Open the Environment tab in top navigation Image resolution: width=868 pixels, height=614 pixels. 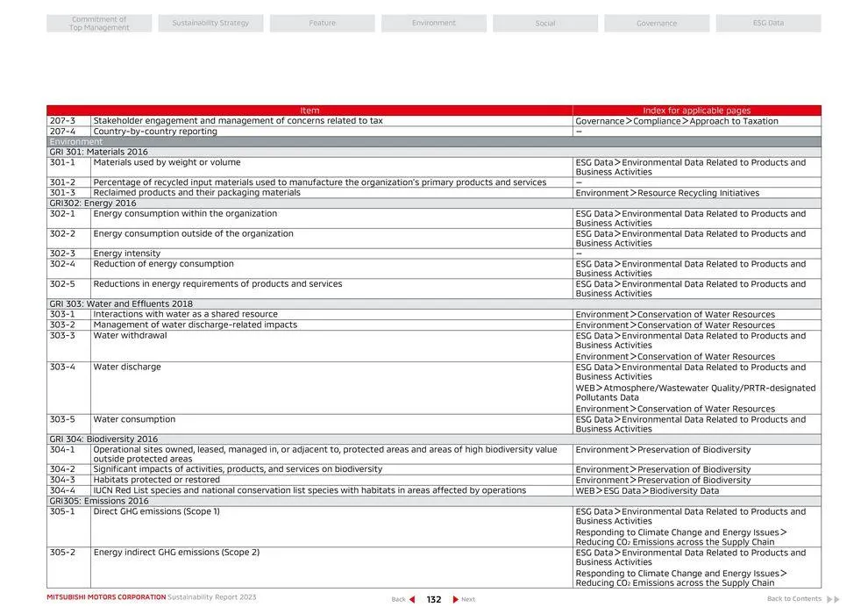coord(433,22)
